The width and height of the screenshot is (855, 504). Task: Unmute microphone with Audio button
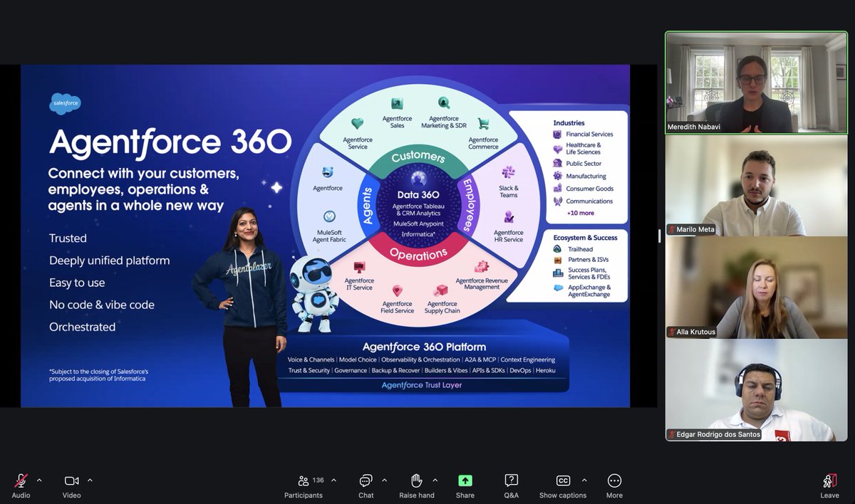tap(21, 485)
